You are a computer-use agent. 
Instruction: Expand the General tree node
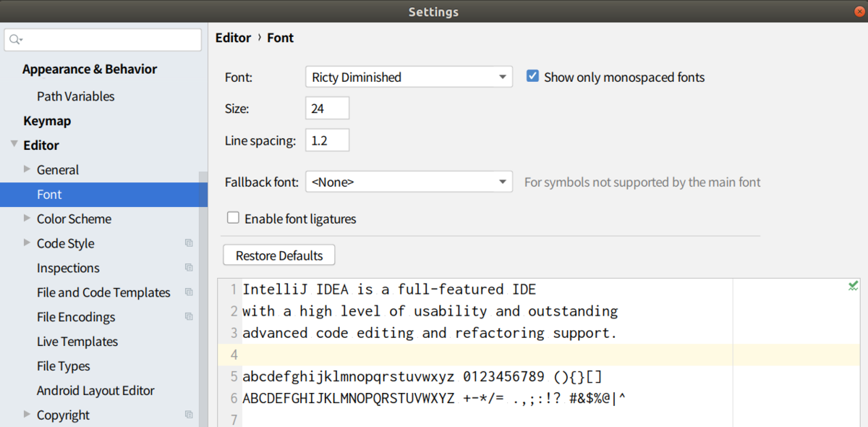point(27,169)
